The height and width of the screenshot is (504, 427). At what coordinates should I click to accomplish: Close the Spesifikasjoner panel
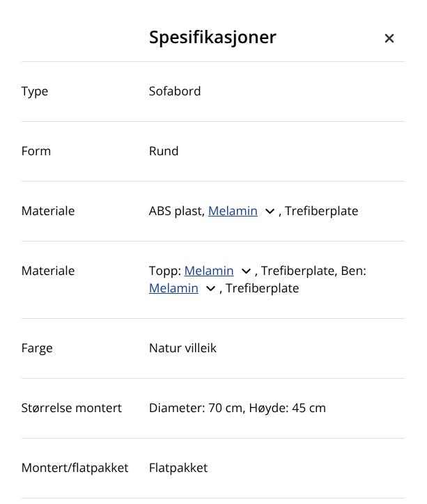point(389,38)
